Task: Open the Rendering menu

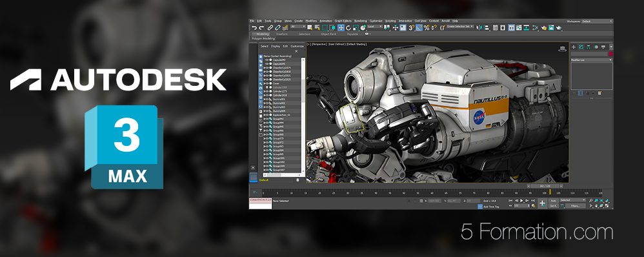Action: [x=361, y=21]
